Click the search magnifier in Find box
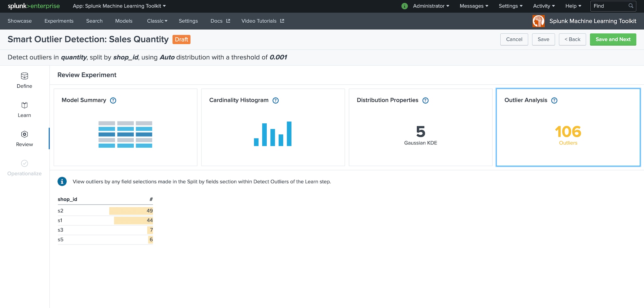The image size is (644, 308). tap(631, 6)
